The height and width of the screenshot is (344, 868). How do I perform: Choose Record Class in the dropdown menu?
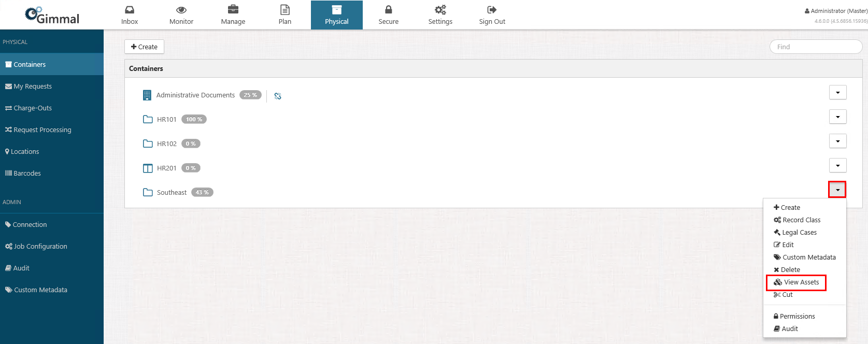point(801,220)
